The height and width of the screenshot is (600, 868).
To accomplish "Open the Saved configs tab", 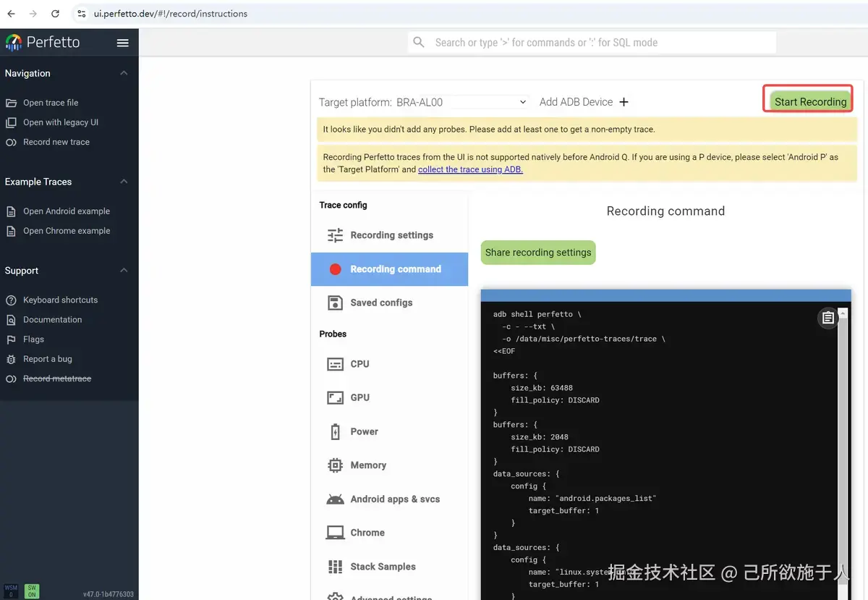I will coord(390,303).
